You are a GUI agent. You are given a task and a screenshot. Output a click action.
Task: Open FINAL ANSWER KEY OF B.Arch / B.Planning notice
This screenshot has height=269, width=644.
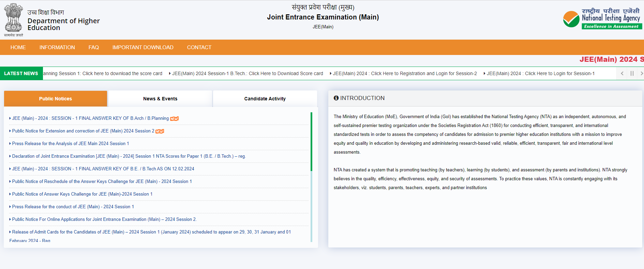(90, 118)
